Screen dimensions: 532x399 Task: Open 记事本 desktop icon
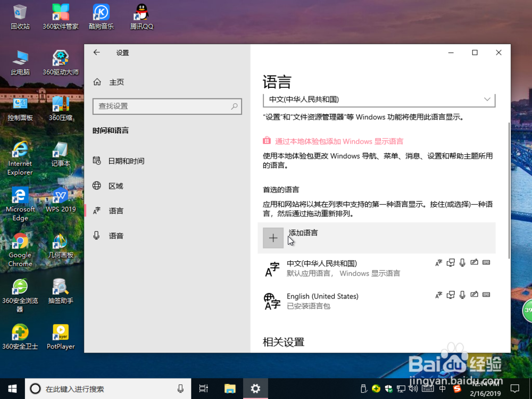click(x=61, y=154)
